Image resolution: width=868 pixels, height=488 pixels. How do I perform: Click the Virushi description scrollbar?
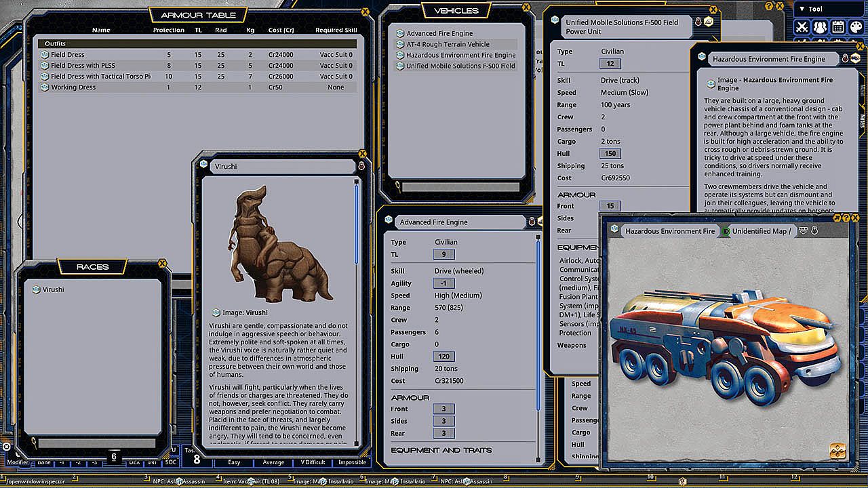pos(357,224)
